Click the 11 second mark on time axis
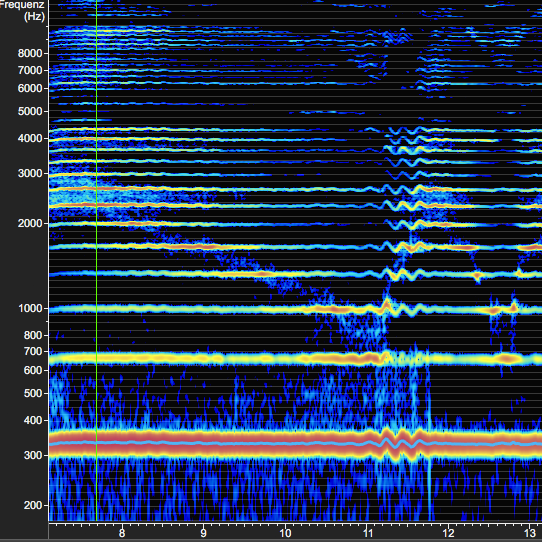This screenshot has height=542, width=542. (x=367, y=533)
